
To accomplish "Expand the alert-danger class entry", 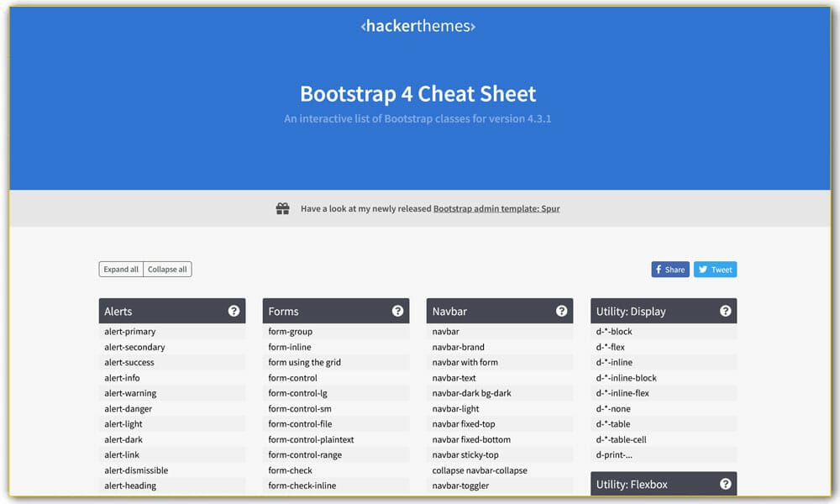I will click(x=172, y=408).
